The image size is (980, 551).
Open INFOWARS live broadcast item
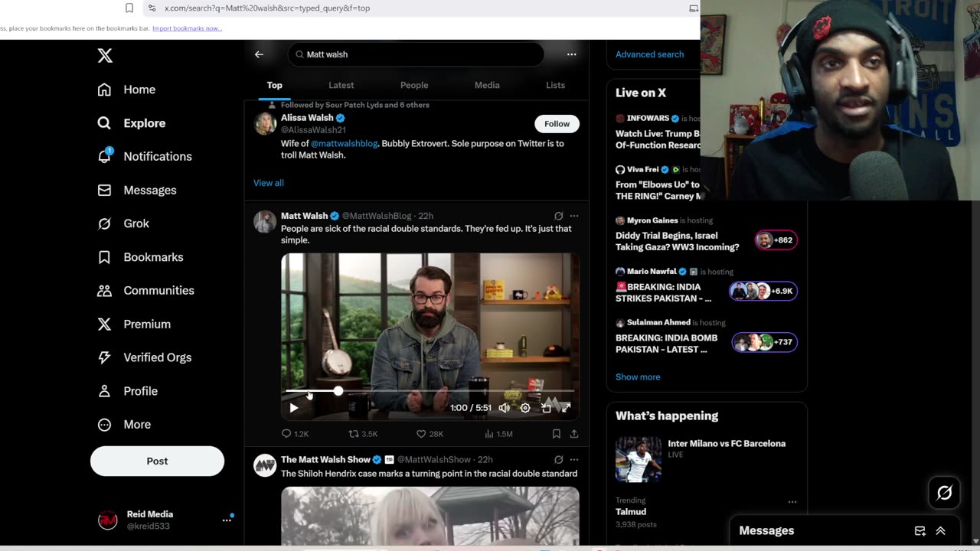pos(658,132)
